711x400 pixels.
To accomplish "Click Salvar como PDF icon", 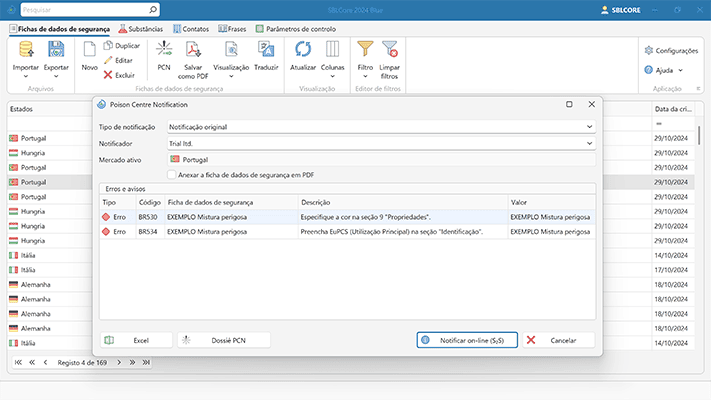I will tap(194, 49).
